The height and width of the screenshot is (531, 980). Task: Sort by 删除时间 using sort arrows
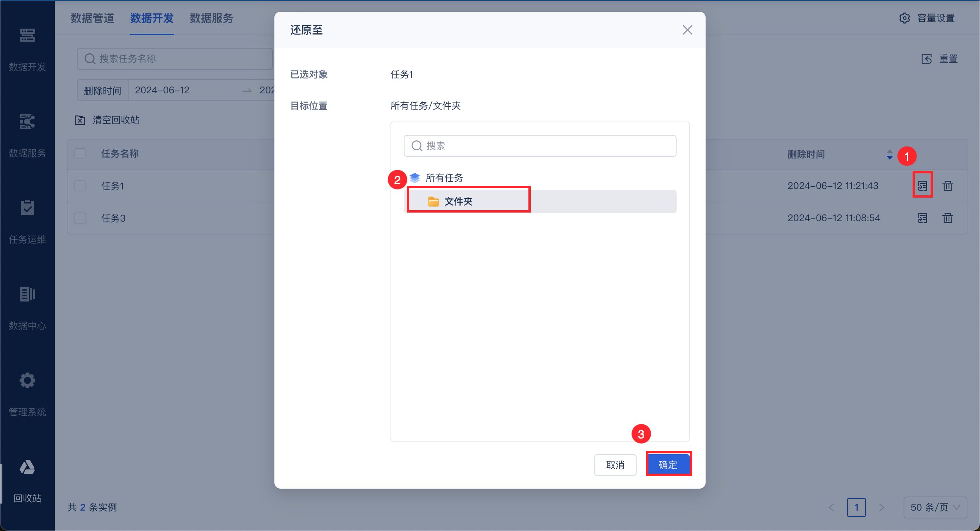click(889, 155)
